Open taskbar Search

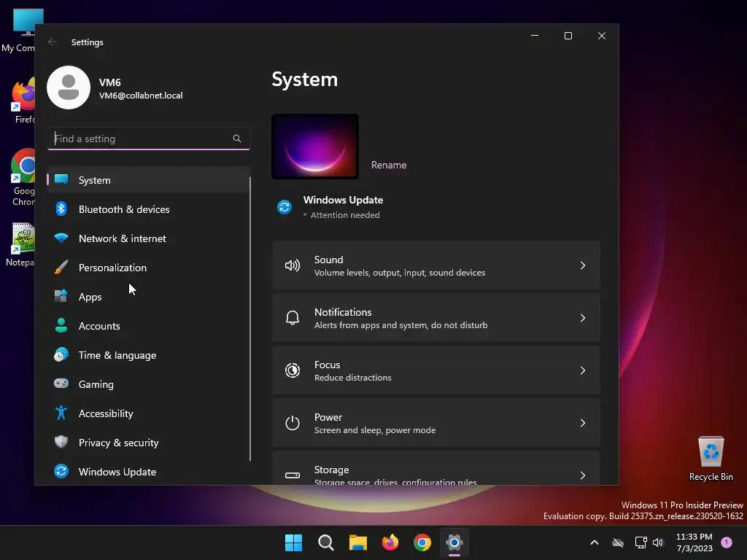(x=326, y=542)
